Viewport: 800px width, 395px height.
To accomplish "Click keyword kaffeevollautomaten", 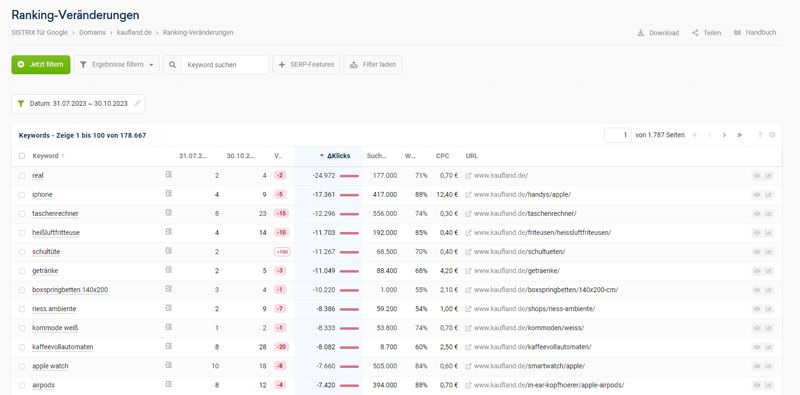I will pos(63,347).
